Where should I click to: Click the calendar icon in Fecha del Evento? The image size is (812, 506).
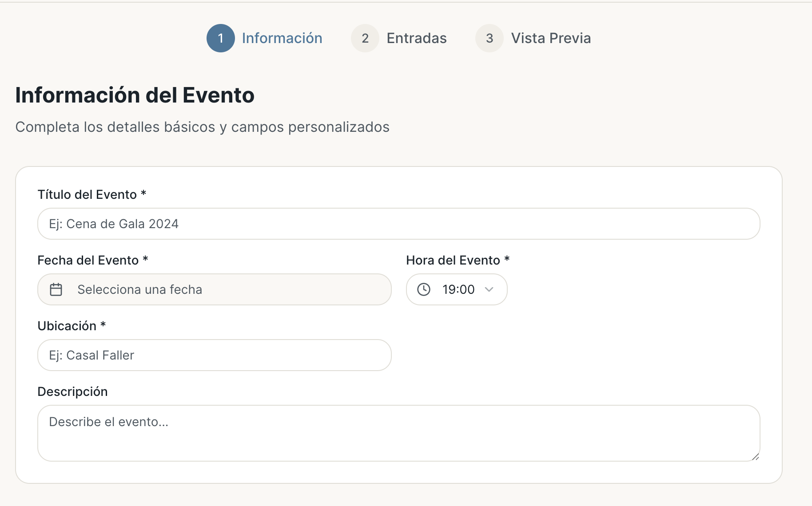pos(56,289)
